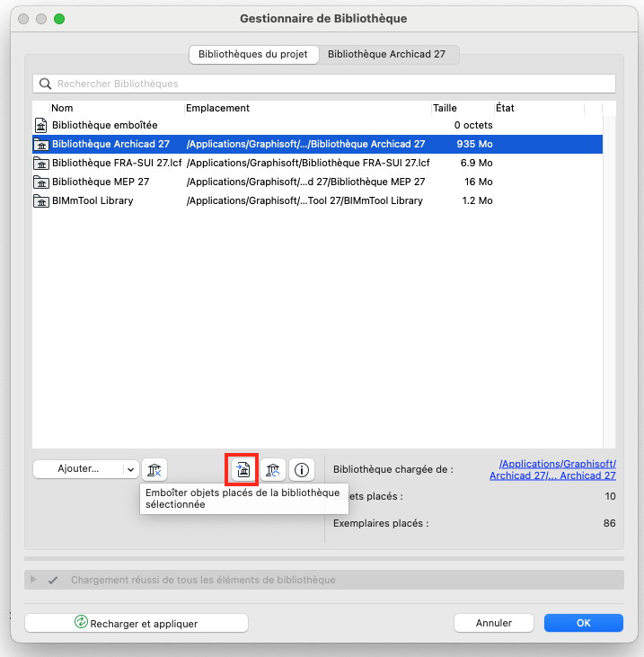Image resolution: width=644 pixels, height=657 pixels.
Task: Click the 16 Mo size cell
Action: coord(478,182)
